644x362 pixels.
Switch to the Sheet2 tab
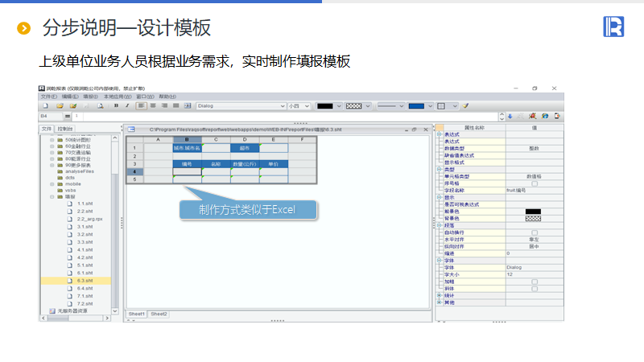pos(159,314)
